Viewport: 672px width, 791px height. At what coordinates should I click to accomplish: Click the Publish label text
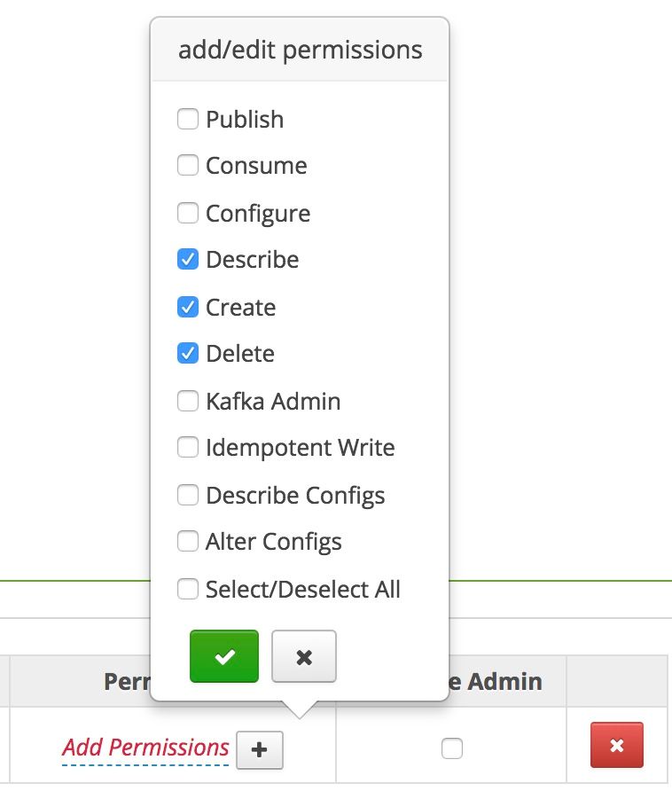[245, 120]
